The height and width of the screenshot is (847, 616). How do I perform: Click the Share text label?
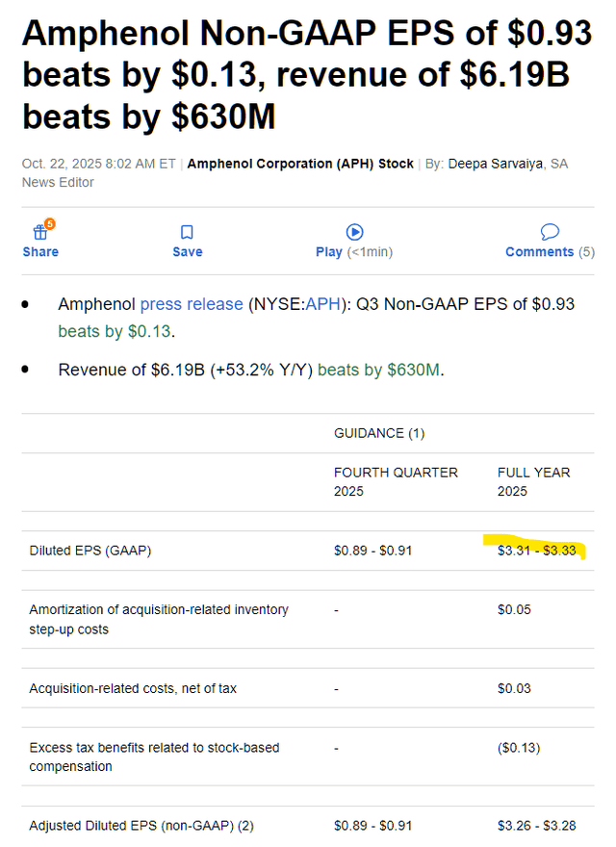40,252
